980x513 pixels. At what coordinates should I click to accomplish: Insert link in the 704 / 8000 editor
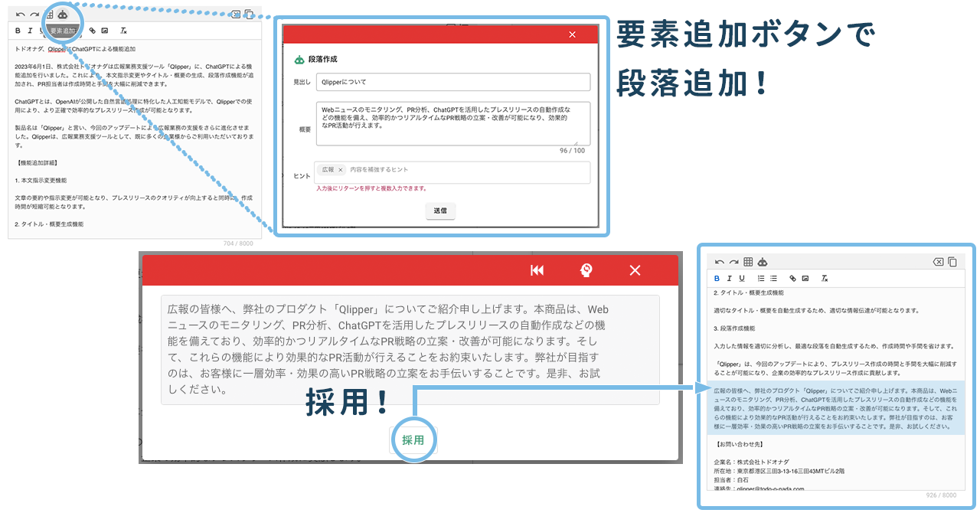point(92,31)
